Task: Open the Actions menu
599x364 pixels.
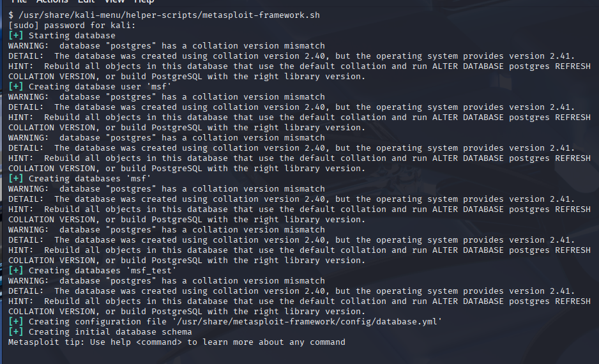Action: (53, 2)
